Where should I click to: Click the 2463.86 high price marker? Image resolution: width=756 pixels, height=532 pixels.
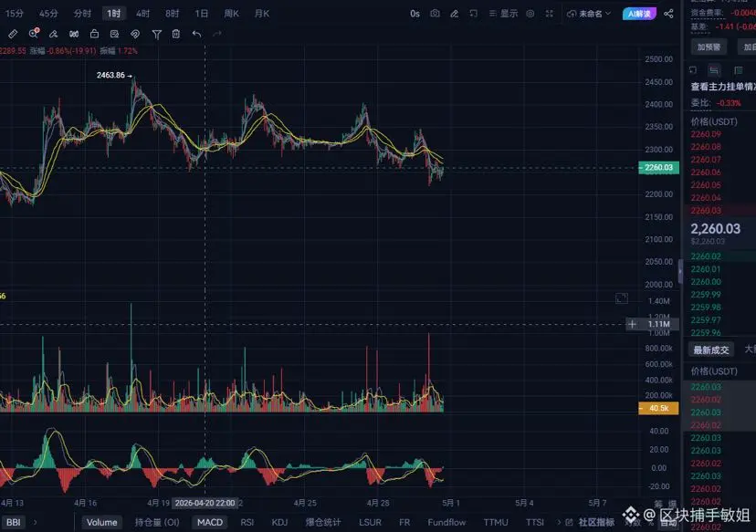[114, 75]
